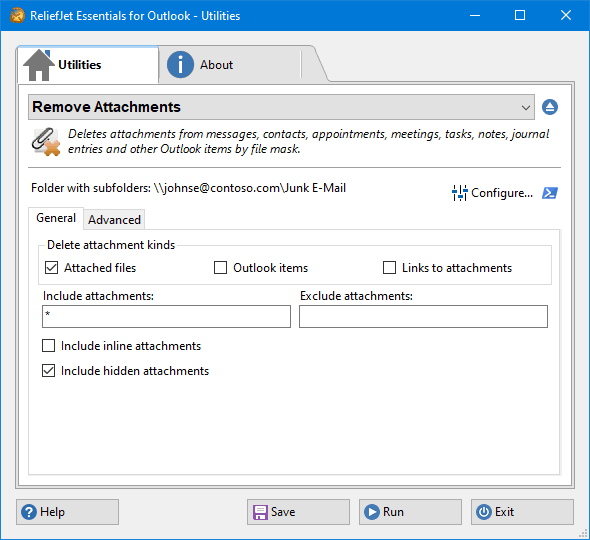The width and height of the screenshot is (590, 540).
Task: Click the Exclude attachments input field
Action: 423,316
